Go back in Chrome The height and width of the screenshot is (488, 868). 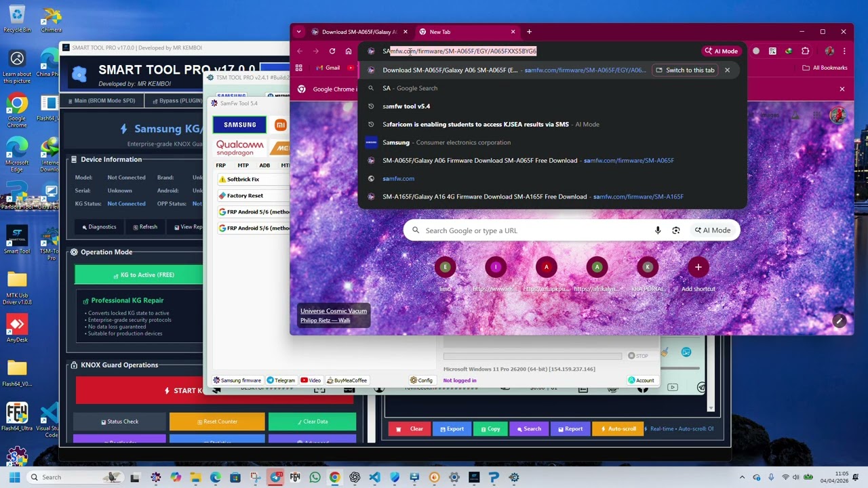[x=300, y=51]
